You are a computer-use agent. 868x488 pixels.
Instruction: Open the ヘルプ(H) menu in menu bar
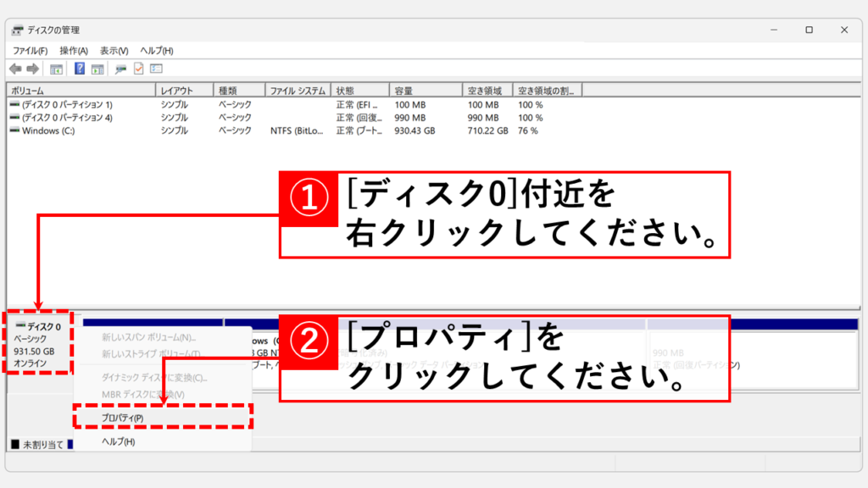coord(156,51)
